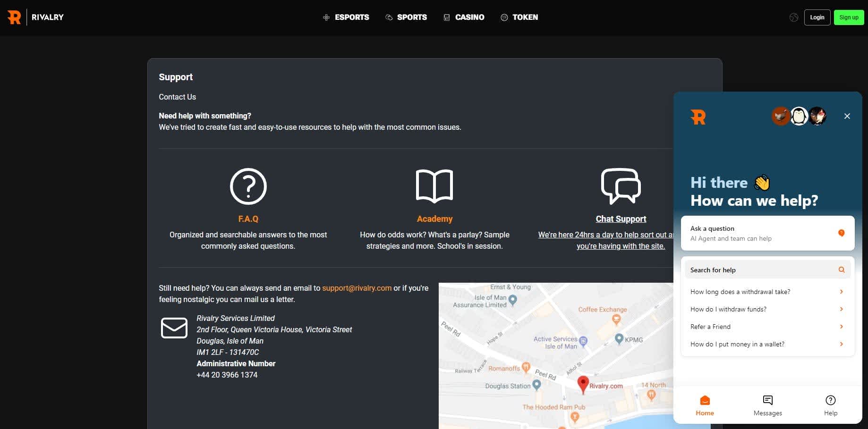
Task: Click the penguin agent avatar in the chat widget
Action: (799, 116)
